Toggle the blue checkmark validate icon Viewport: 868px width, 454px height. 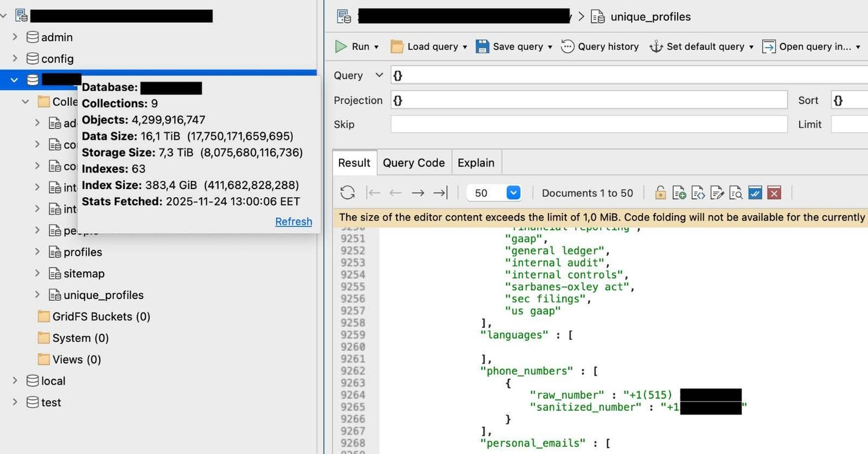(x=755, y=193)
